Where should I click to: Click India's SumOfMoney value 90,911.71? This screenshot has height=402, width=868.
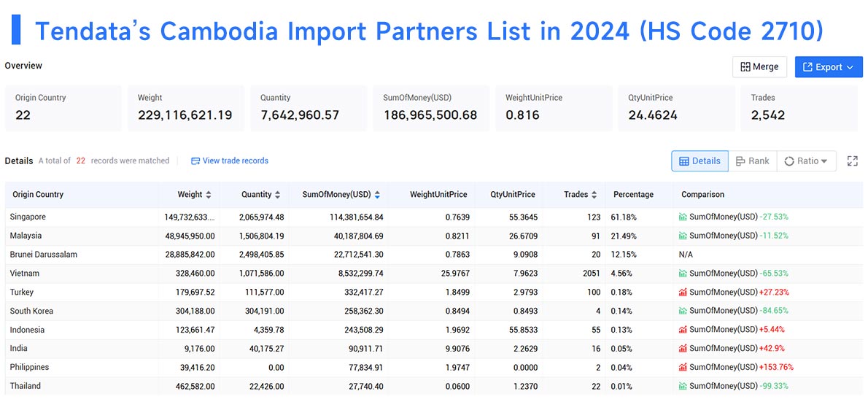[x=363, y=349]
